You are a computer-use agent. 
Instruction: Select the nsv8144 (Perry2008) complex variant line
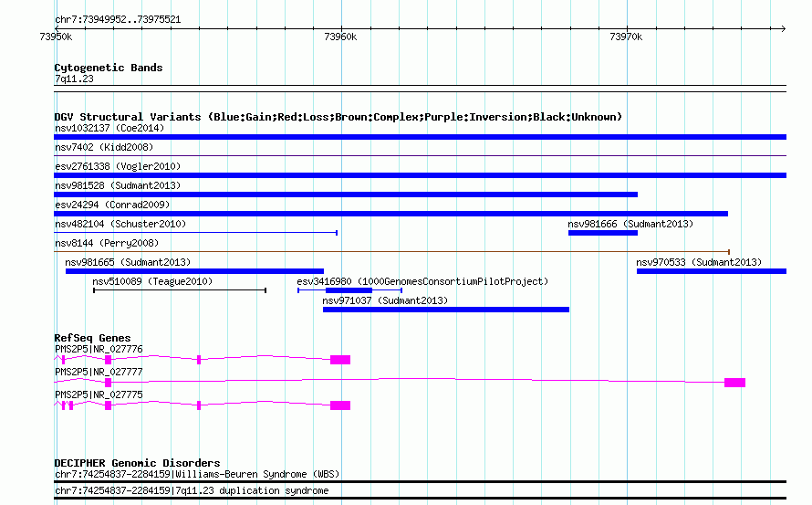click(392, 252)
